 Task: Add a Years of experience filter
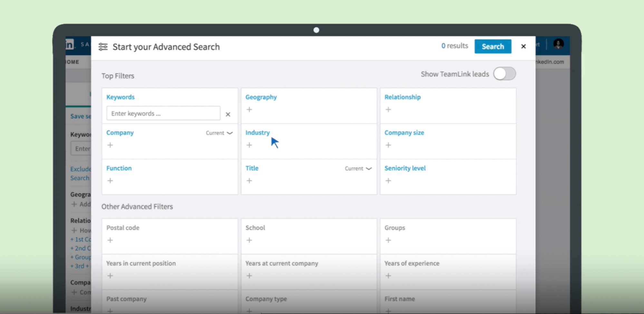(389, 276)
